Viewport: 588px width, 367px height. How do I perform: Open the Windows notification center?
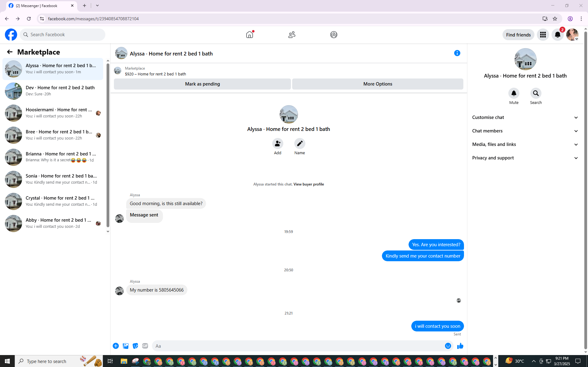click(x=578, y=361)
